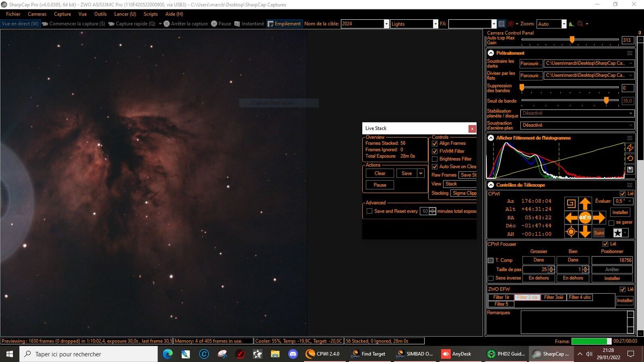This screenshot has width=644, height=362.
Task: Open the histogram panel hamburger menu
Action: click(x=629, y=138)
